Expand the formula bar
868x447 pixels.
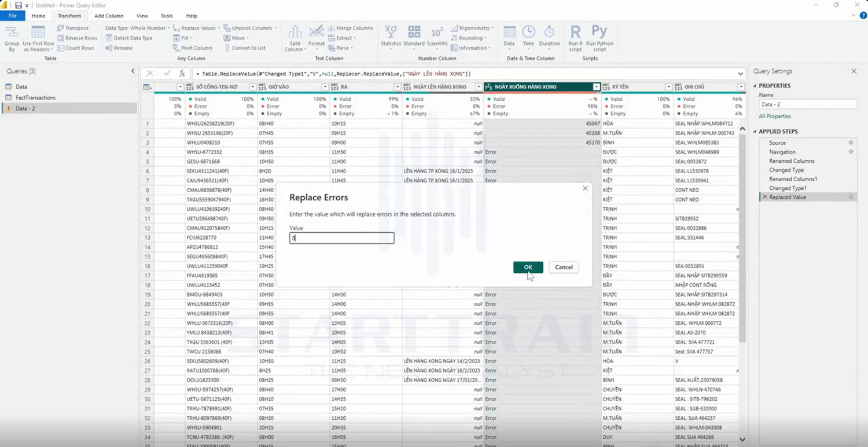click(740, 74)
